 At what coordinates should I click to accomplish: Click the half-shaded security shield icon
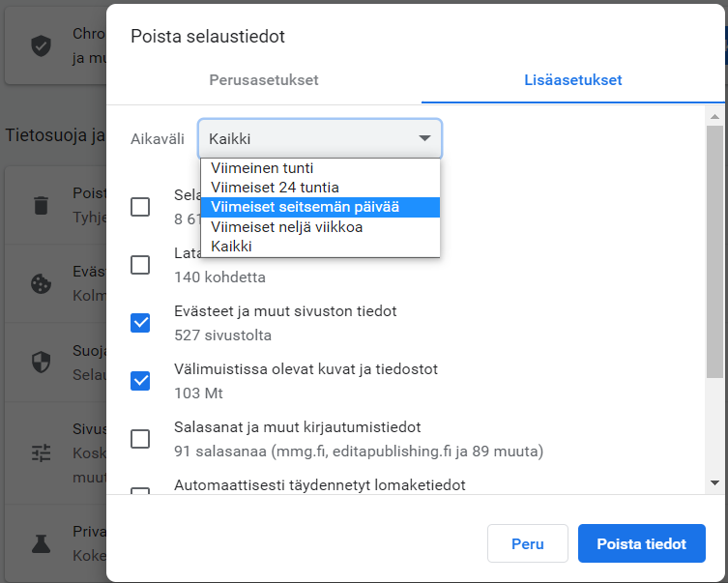[x=41, y=362]
